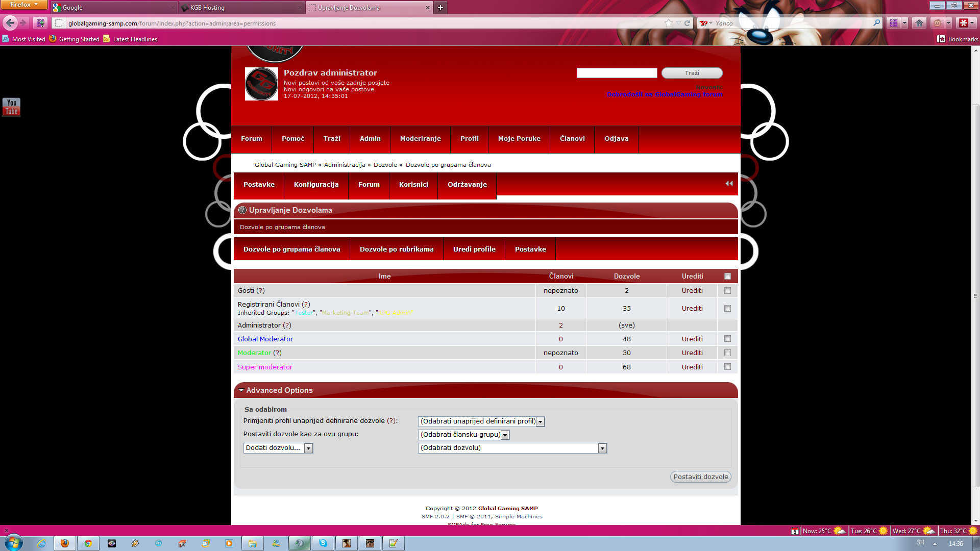The image size is (980, 551).
Task: Select Korisnici in the admin menu
Action: (413, 185)
